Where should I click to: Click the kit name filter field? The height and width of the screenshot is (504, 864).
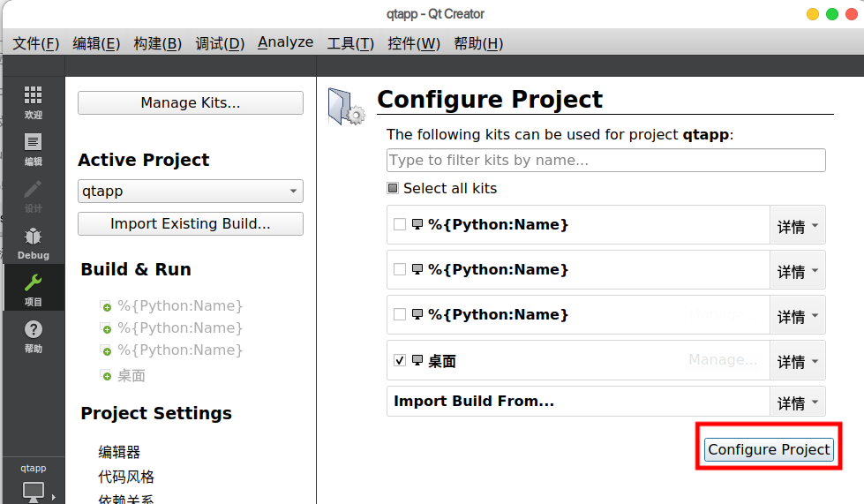[x=605, y=161]
